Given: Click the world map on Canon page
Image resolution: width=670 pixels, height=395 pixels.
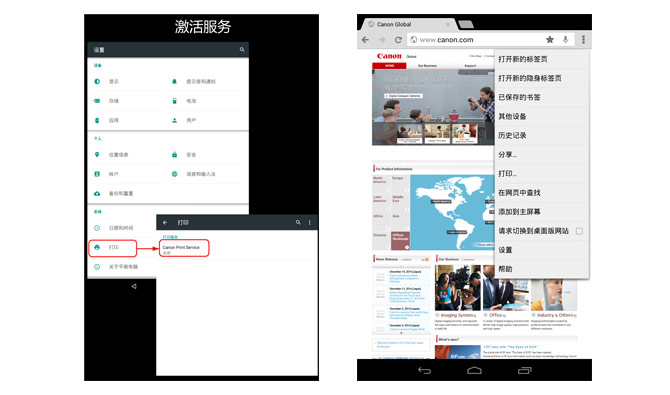Looking at the screenshot, I should [x=452, y=212].
